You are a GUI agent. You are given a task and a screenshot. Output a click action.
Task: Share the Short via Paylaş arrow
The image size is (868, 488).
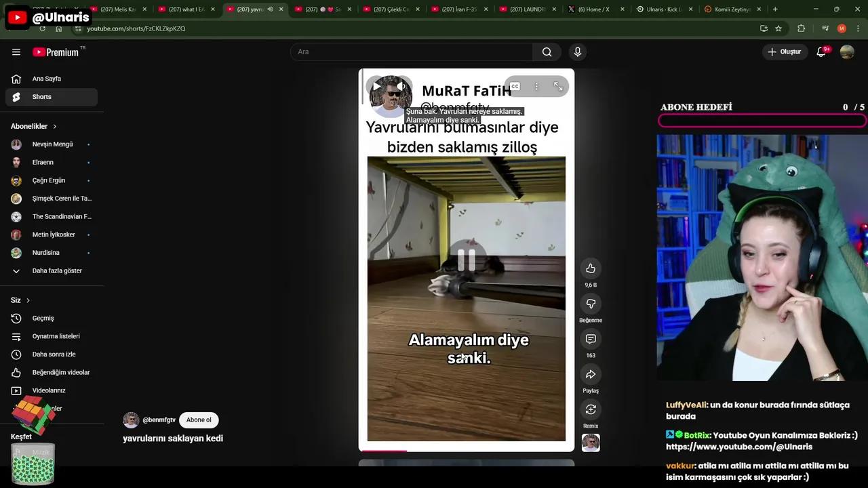click(591, 374)
